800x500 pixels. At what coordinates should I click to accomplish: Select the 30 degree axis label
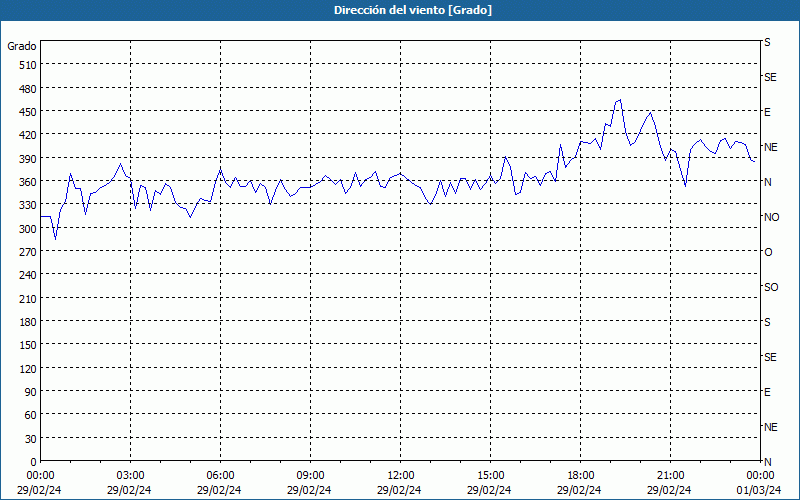pos(31,439)
